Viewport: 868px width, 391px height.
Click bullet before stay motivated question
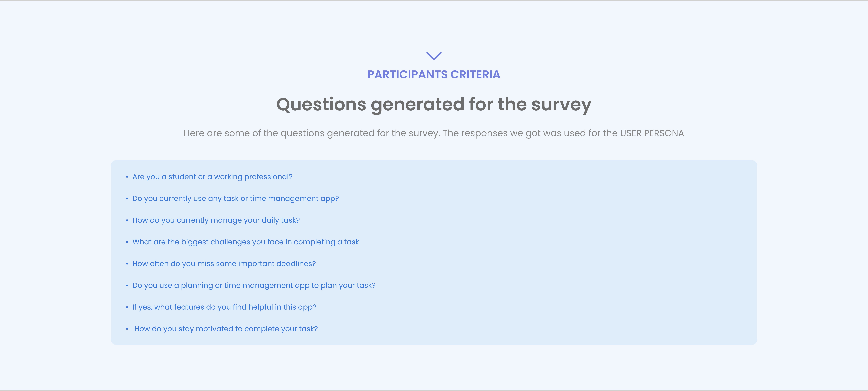[x=127, y=329]
